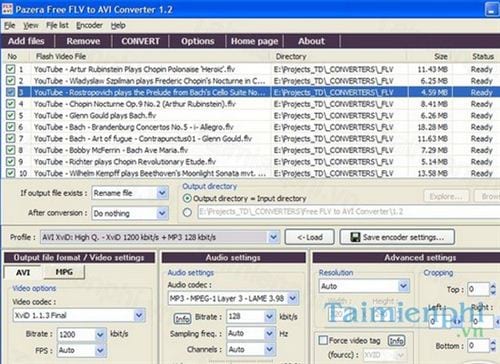The width and height of the screenshot is (500, 364).
Task: Toggle checkbox for file 10 Wilhelm Kempff
Action: coord(11,173)
